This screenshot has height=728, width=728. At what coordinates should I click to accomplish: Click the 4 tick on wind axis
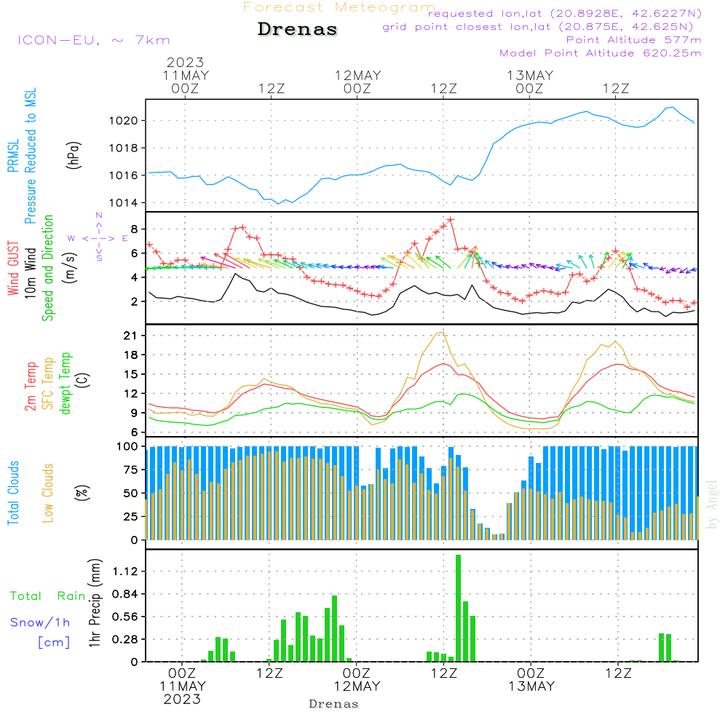point(134,277)
